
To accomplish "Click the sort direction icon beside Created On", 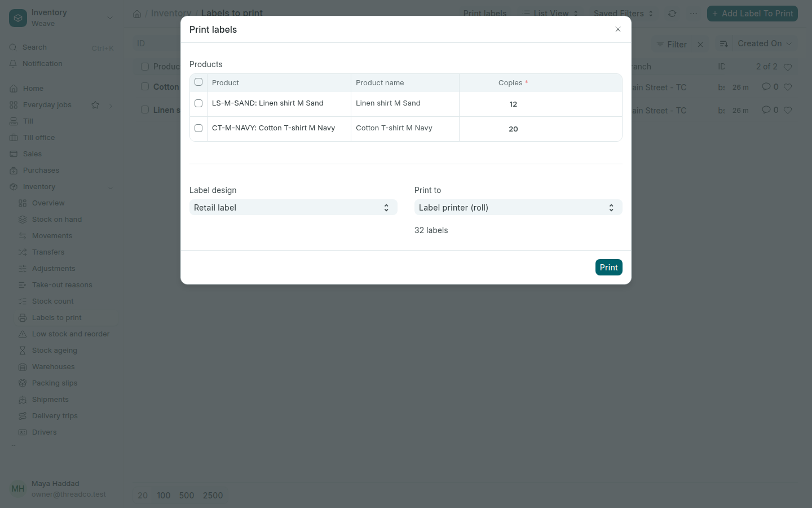I will point(724,43).
